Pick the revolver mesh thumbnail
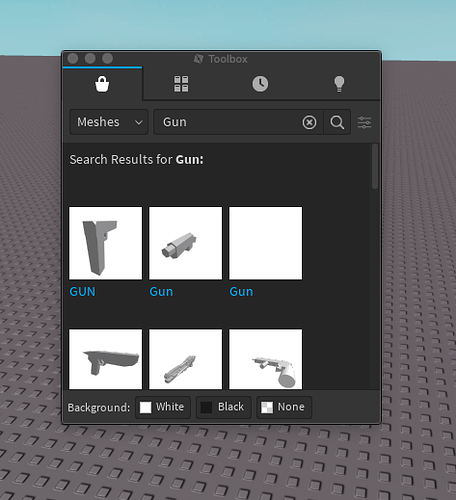This screenshot has height=500, width=456. pos(266,359)
